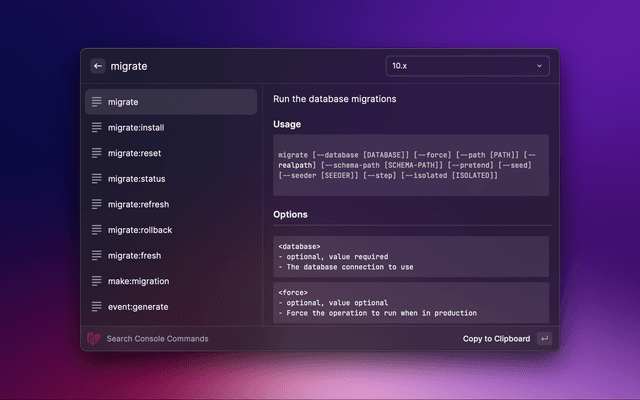Click the icon beside make:migration
640x400 pixels.
click(x=97, y=281)
